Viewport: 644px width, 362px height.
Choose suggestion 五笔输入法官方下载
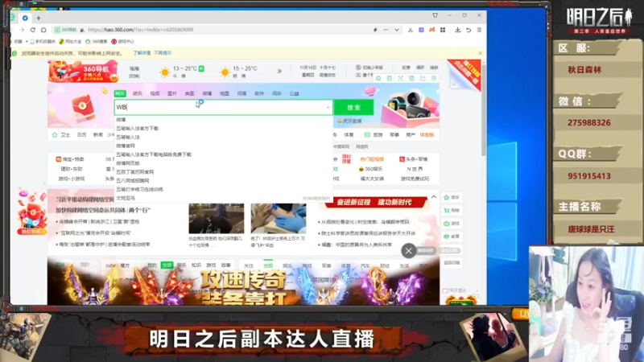point(137,129)
